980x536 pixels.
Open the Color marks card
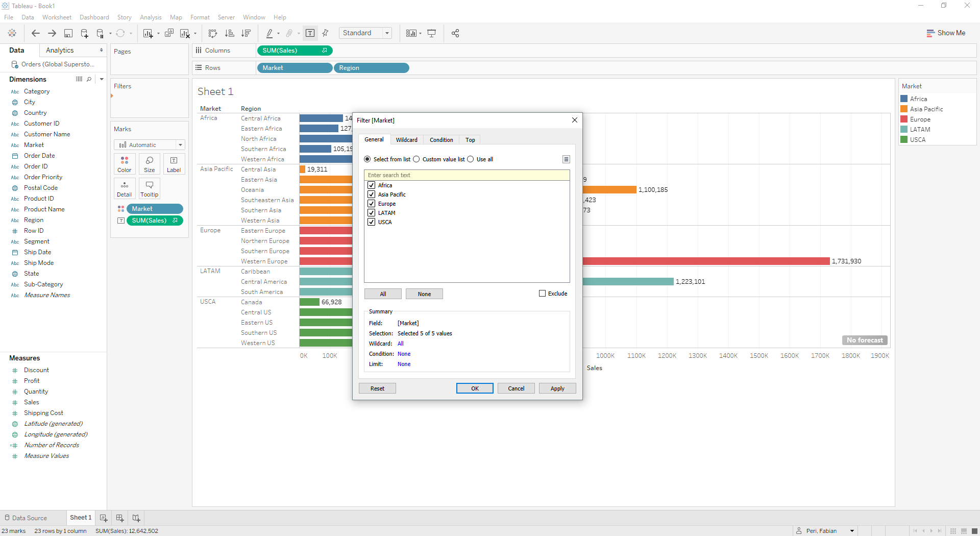[125, 164]
